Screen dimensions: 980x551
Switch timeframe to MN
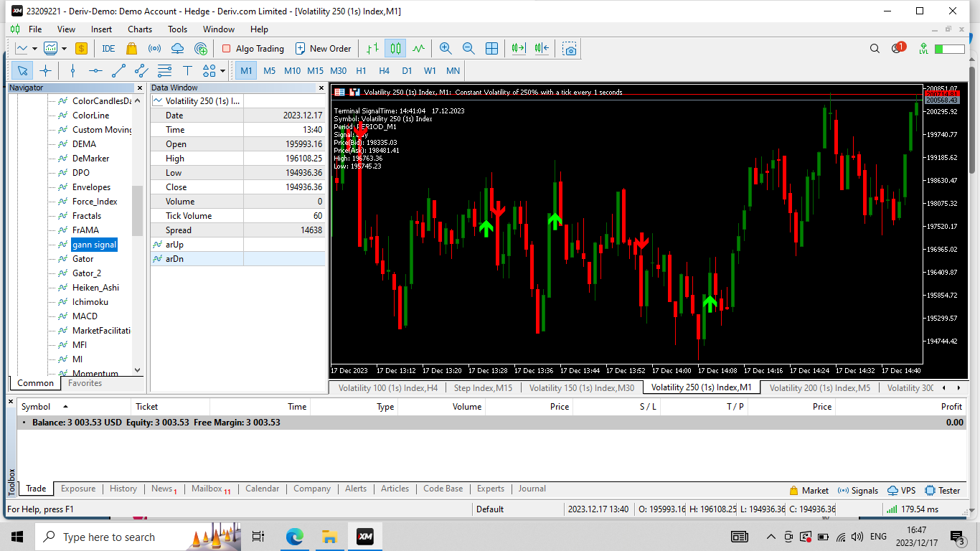(x=453, y=70)
